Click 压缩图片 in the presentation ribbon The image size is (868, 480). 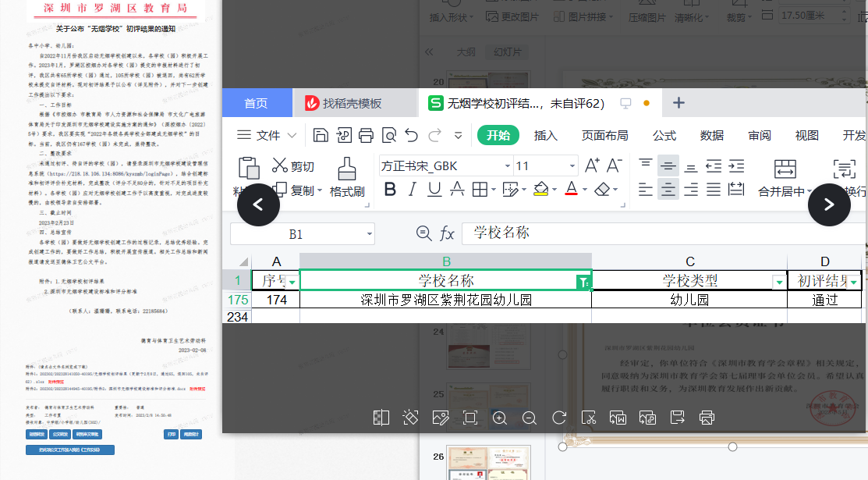point(647,17)
